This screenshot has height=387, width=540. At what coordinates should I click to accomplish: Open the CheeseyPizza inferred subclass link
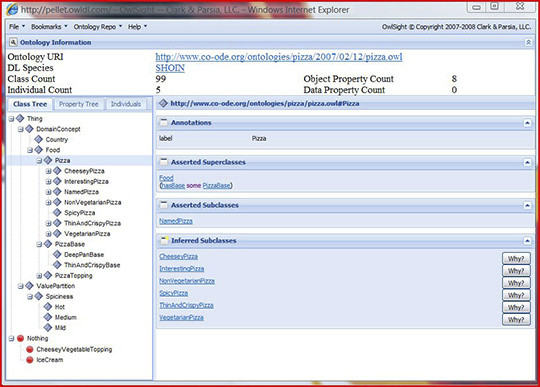pos(178,257)
